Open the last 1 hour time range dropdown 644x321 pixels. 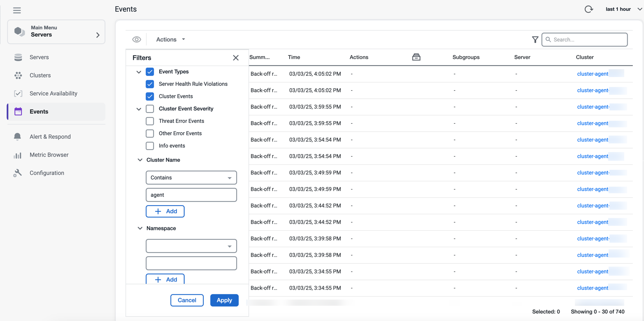click(x=623, y=9)
